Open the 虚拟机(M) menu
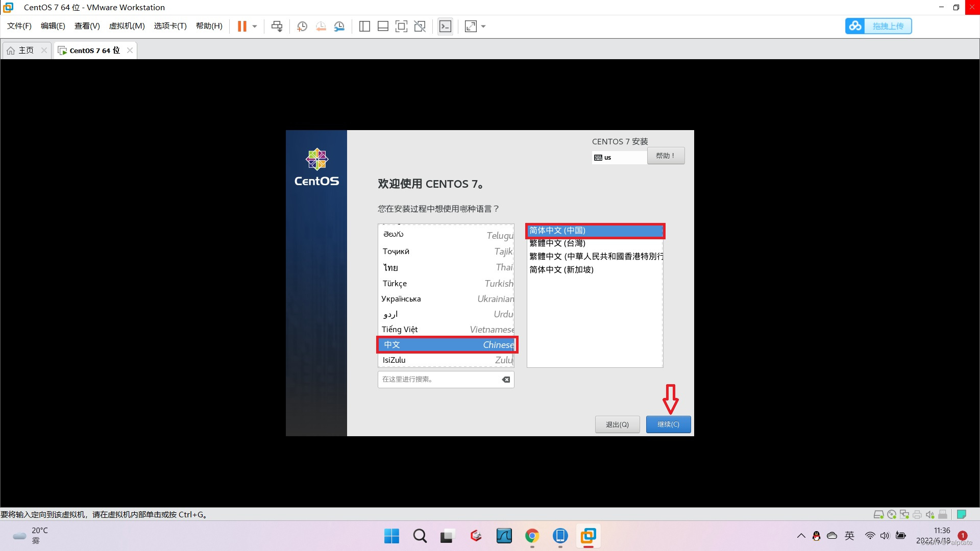The image size is (980, 551). click(127, 26)
